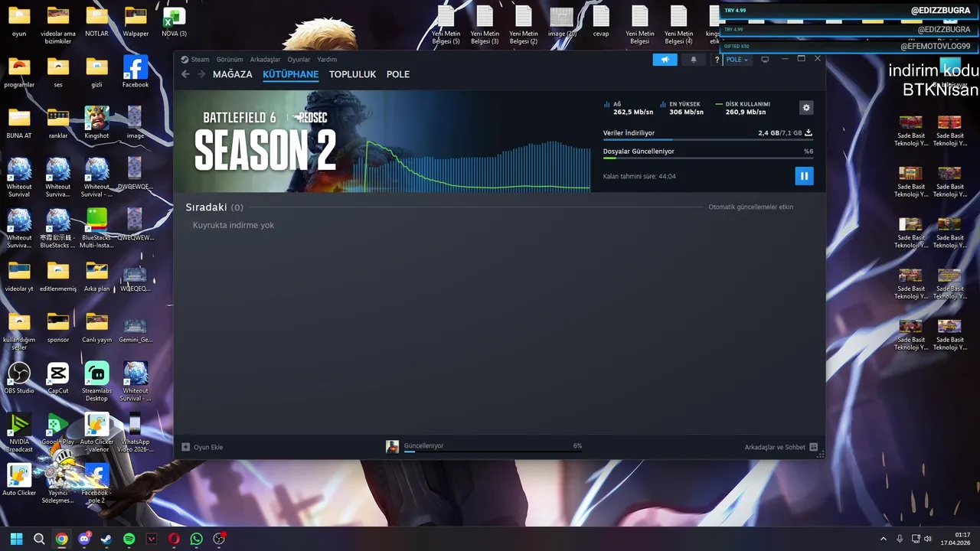Viewport: 980px width, 551px height.
Task: Open the MAĞAZA tab
Action: click(x=232, y=74)
